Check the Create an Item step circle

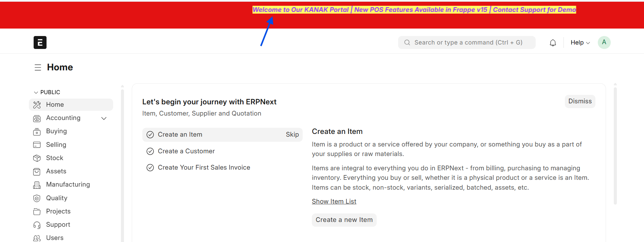(150, 135)
